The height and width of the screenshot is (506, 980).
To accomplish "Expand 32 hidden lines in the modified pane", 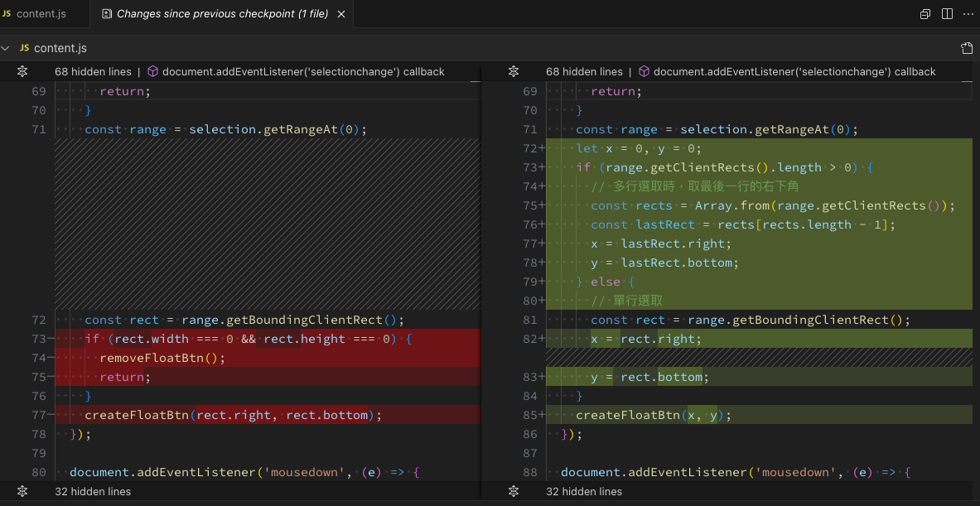I will [x=513, y=492].
